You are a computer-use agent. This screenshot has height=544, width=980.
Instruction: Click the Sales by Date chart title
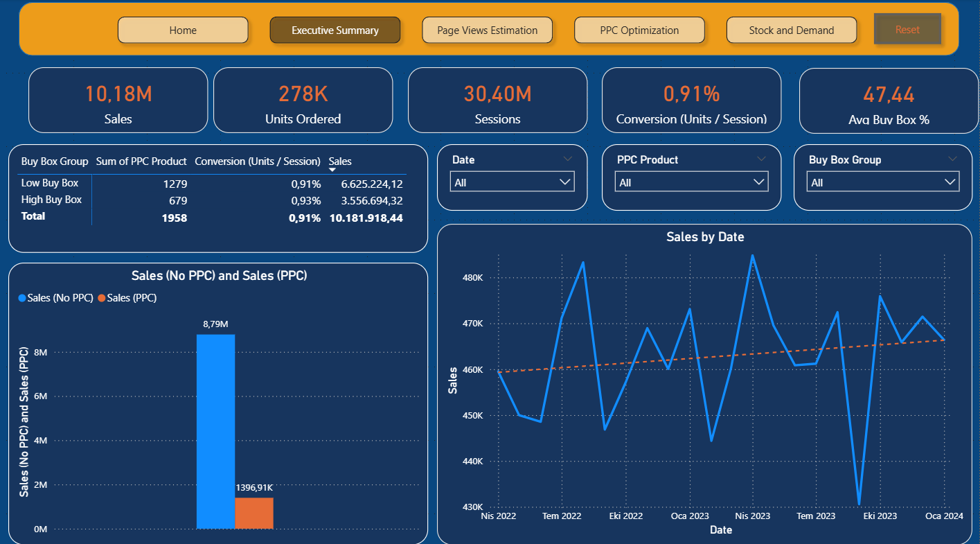click(705, 237)
